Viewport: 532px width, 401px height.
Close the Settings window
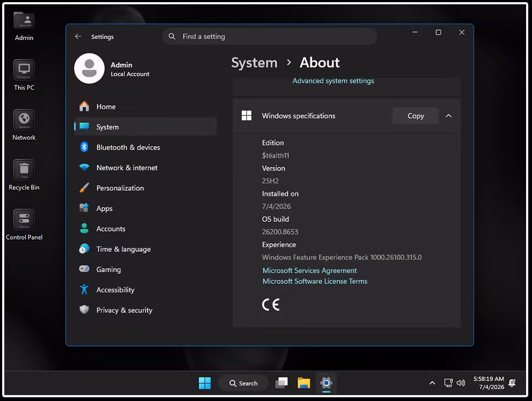coord(462,32)
